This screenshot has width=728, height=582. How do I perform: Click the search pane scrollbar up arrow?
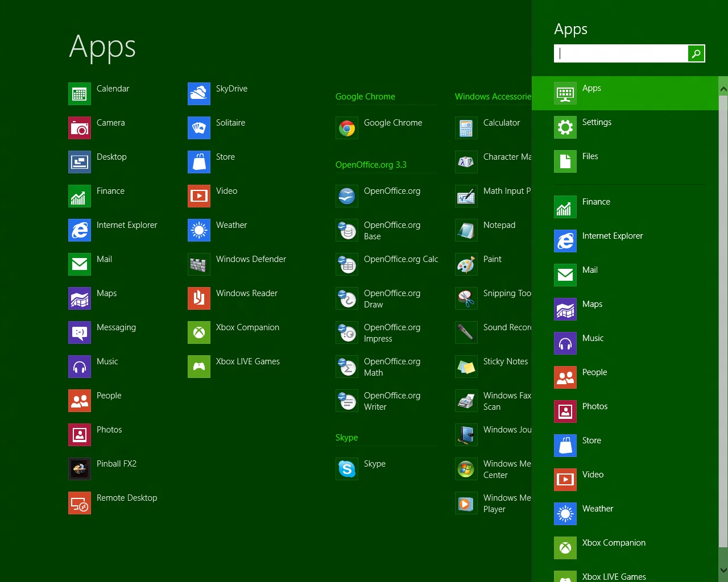coord(723,89)
